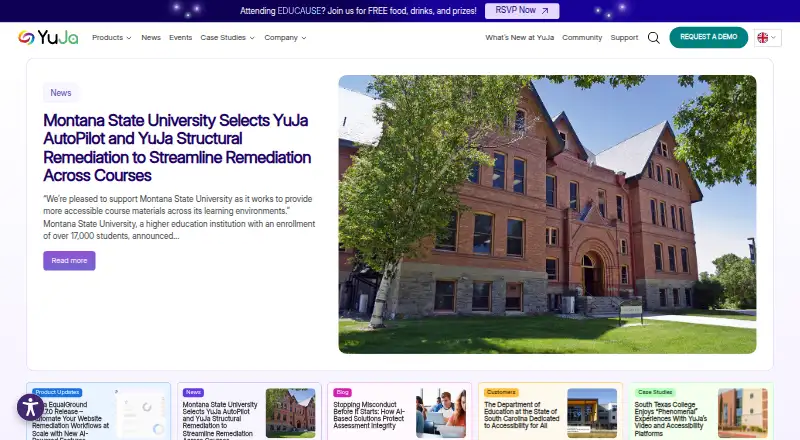
Task: Open the Montana State University headline
Action: (177, 148)
